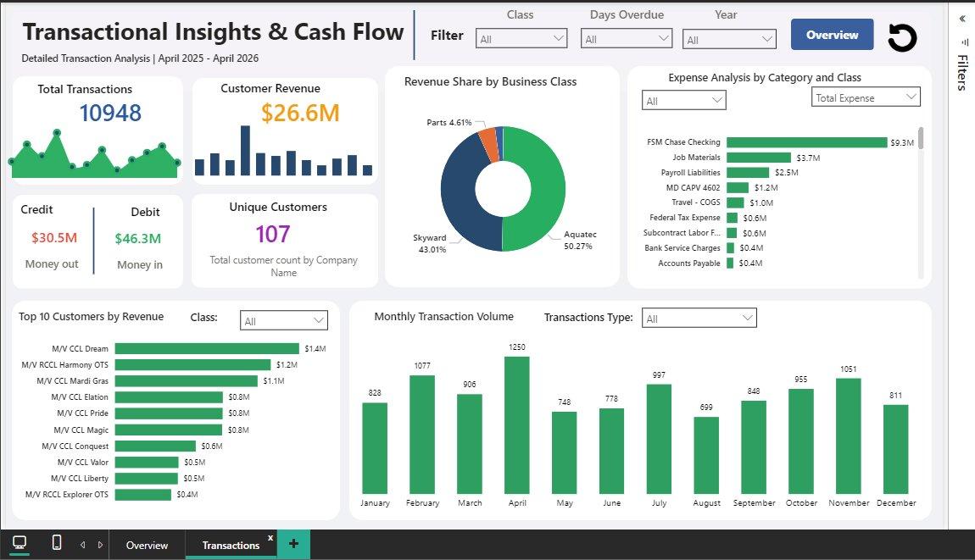Switch to mobile layout view icon

[57, 543]
